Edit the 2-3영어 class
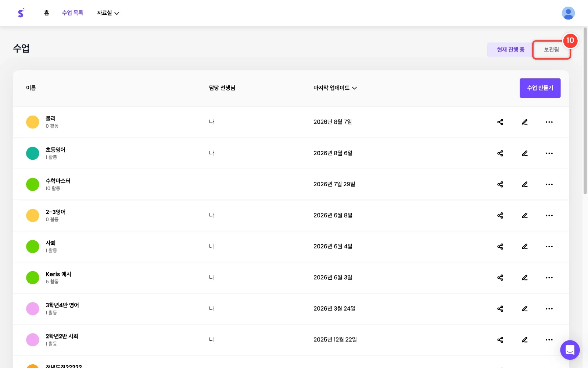Image resolution: width=588 pixels, height=368 pixels. (x=525, y=215)
